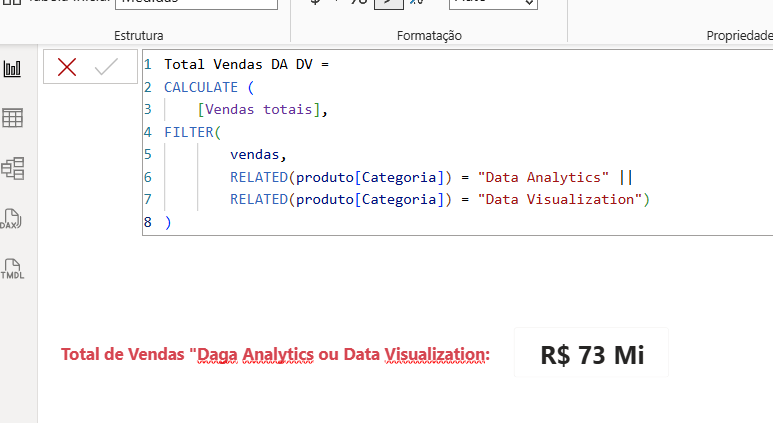Viewport: 773px width, 423px height.
Task: Click measure name 'Total Vendas DA DV' in line 1
Action: point(238,65)
